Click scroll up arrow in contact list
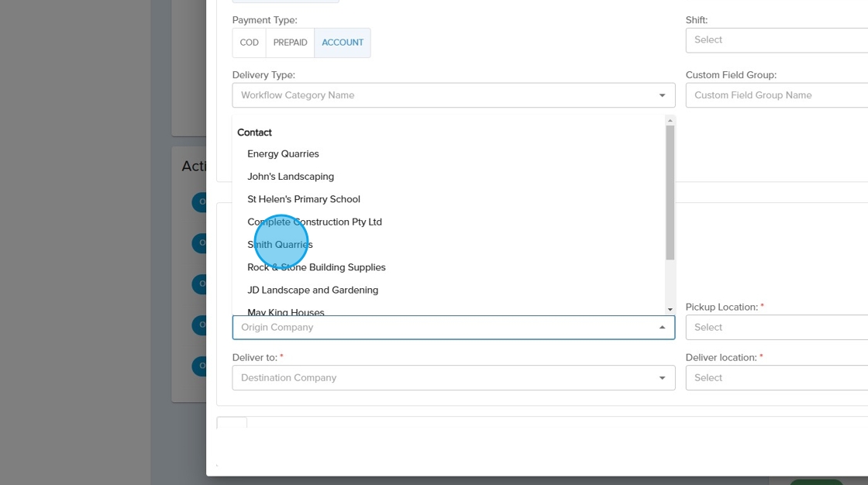The width and height of the screenshot is (868, 485). [670, 120]
